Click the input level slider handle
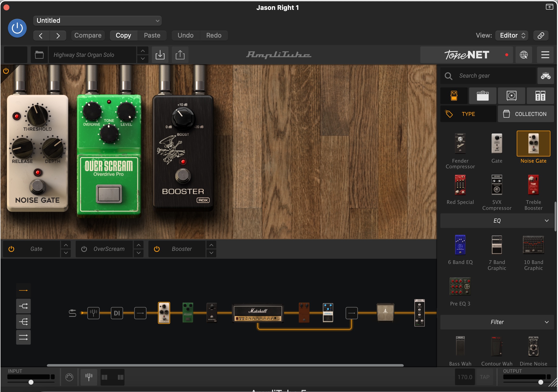The image size is (558, 392). 31,382
